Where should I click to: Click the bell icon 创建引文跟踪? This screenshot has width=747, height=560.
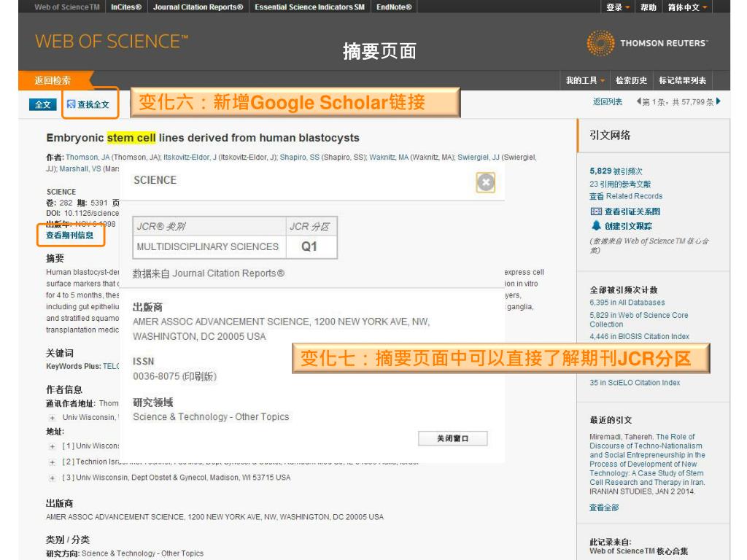596,225
